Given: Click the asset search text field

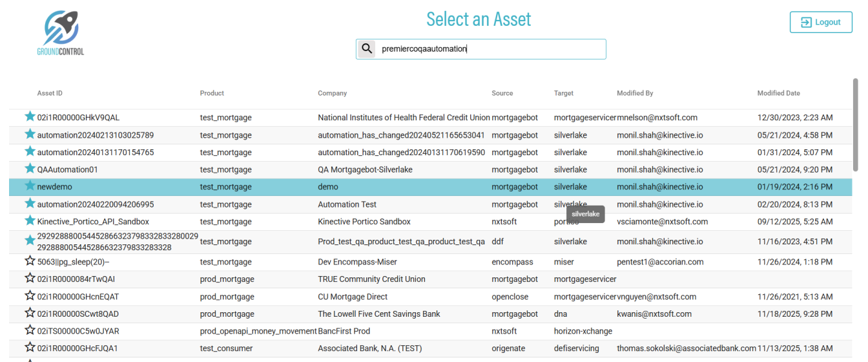Looking at the screenshot, I should [x=490, y=48].
